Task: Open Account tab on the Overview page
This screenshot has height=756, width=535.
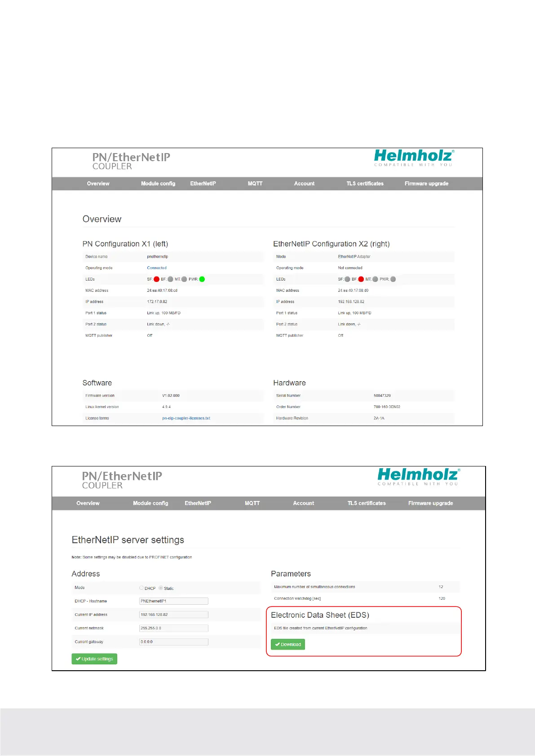Action: (x=304, y=184)
